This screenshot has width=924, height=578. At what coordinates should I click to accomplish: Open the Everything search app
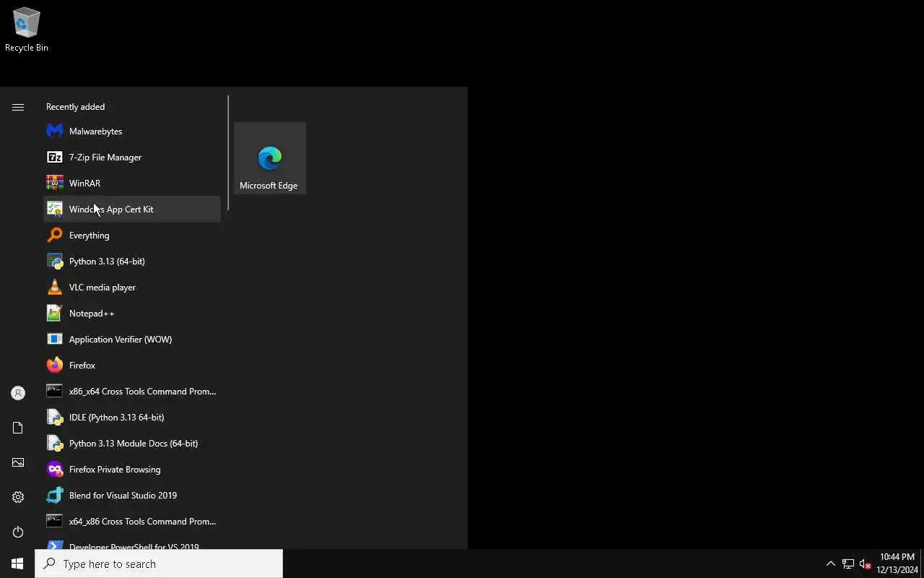[132, 236]
